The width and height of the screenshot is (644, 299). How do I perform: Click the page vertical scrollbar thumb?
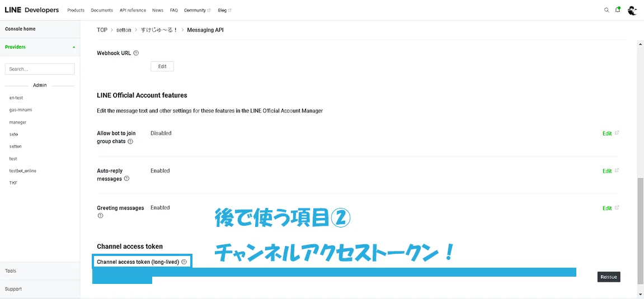click(640, 231)
